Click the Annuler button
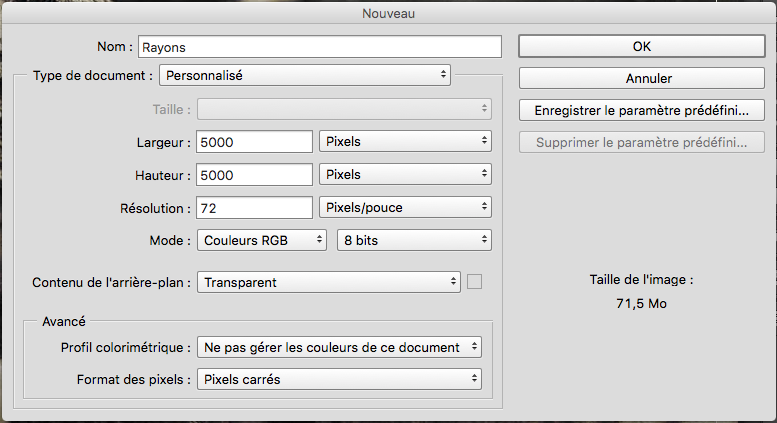The width and height of the screenshot is (777, 423). [x=642, y=78]
